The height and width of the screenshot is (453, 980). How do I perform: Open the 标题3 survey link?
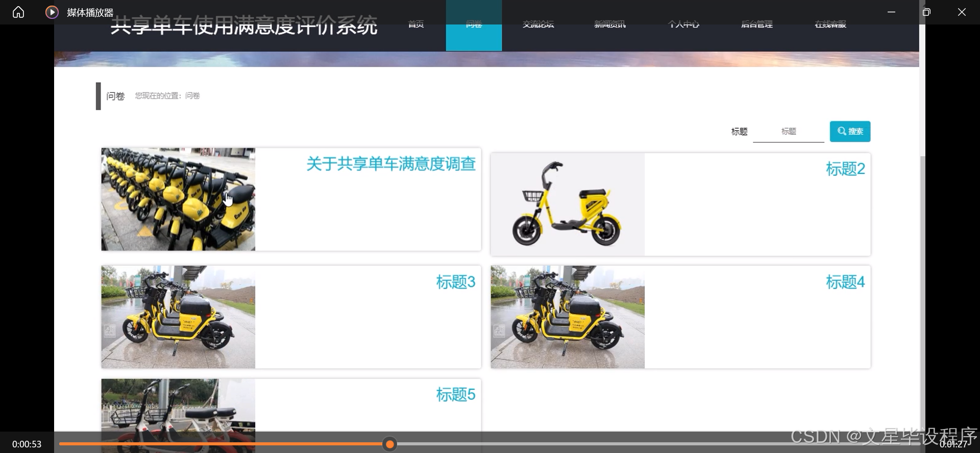[456, 282]
